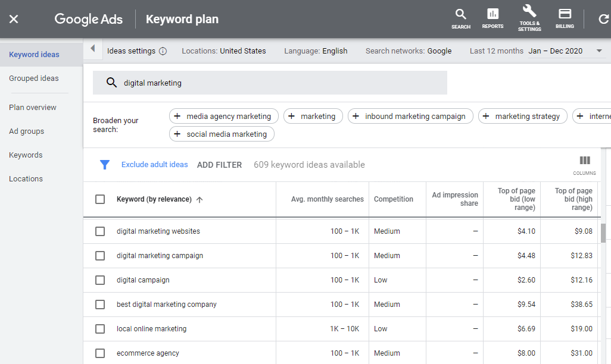Sort by Avg. monthly searches column

click(x=328, y=199)
